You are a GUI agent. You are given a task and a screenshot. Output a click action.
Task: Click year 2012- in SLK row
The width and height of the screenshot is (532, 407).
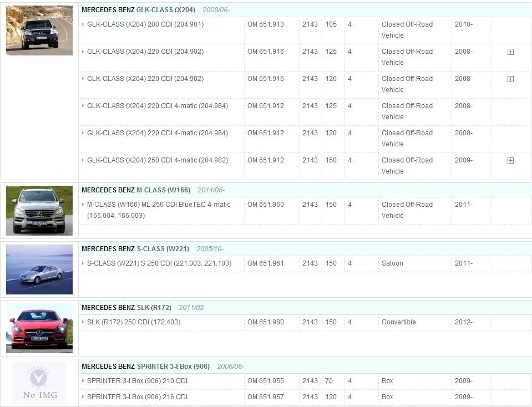(x=463, y=322)
